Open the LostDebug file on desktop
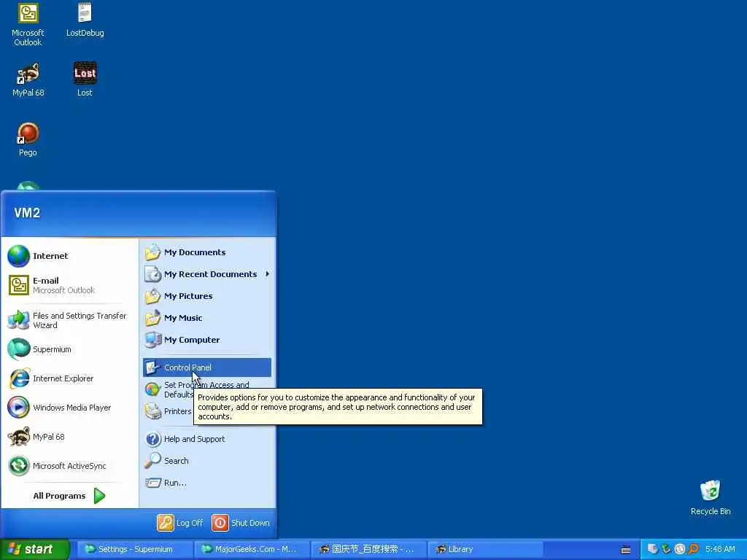 coord(85,20)
